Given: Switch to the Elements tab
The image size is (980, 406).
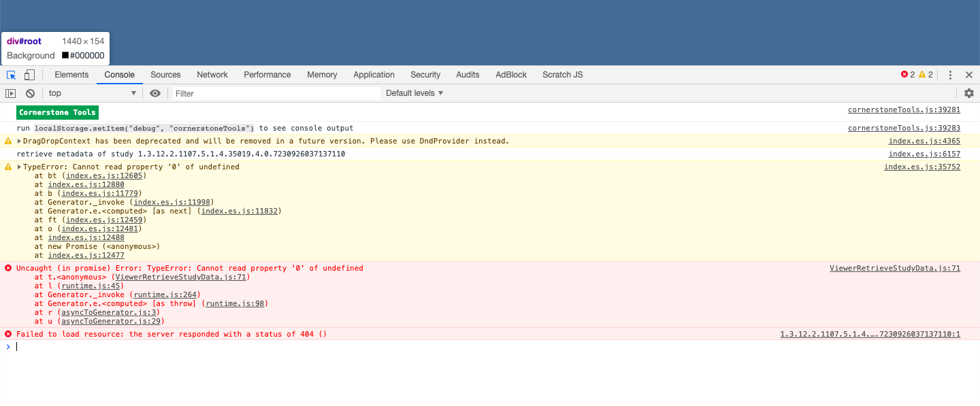Looking at the screenshot, I should [x=71, y=75].
